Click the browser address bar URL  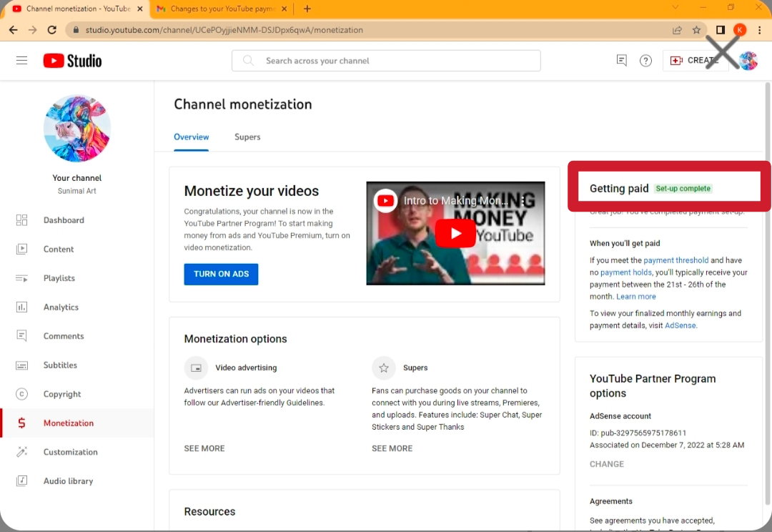[x=224, y=30]
